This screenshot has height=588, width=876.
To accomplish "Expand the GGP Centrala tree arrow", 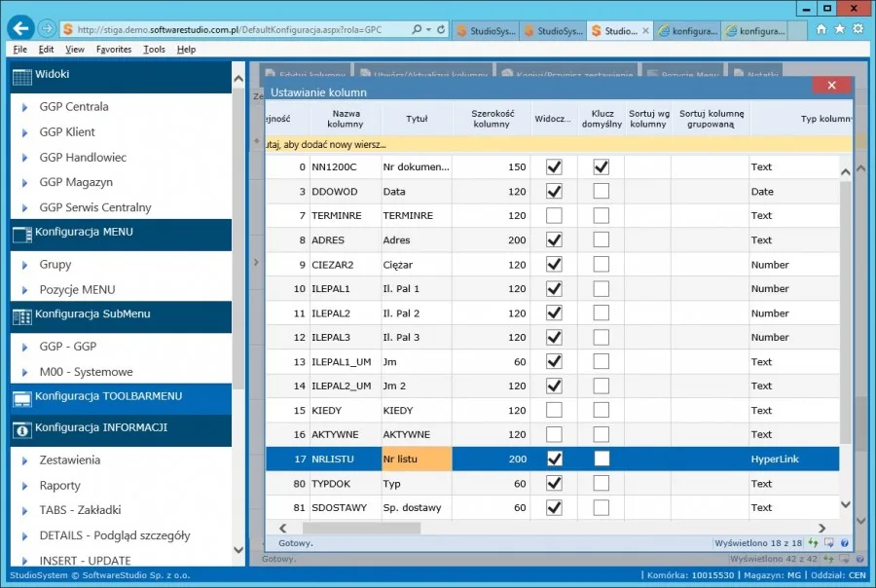I will pyautogui.click(x=24, y=107).
